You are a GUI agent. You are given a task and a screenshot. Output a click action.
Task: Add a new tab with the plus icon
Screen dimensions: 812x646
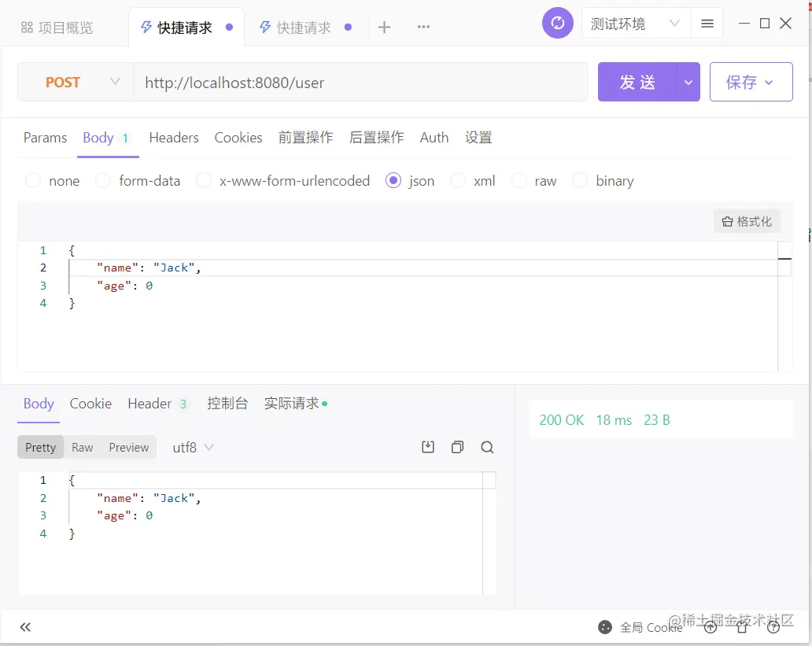point(384,27)
